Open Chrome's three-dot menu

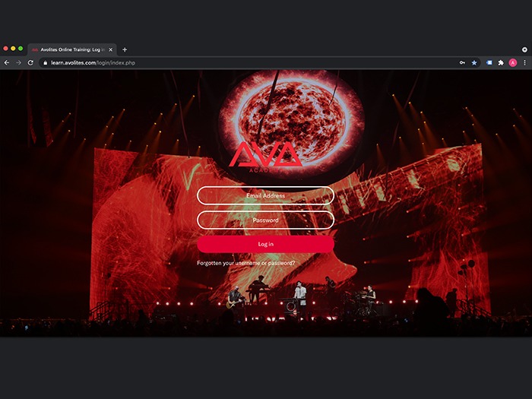pyautogui.click(x=524, y=62)
